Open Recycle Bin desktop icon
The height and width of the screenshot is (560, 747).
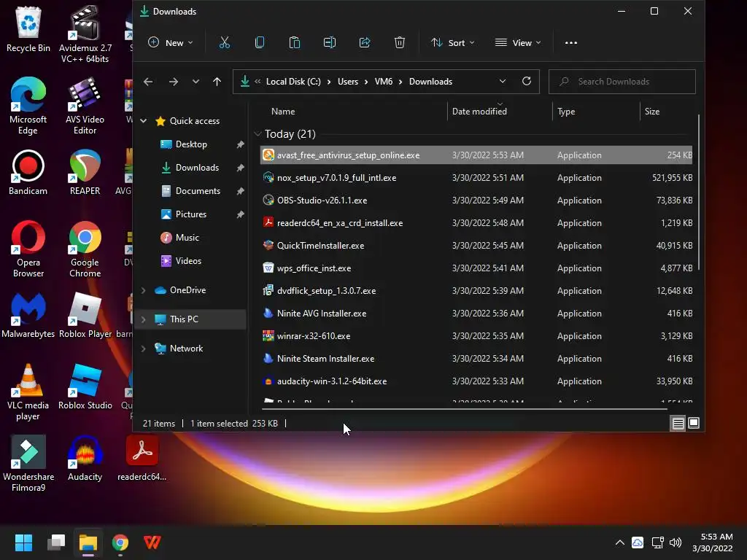[28, 28]
